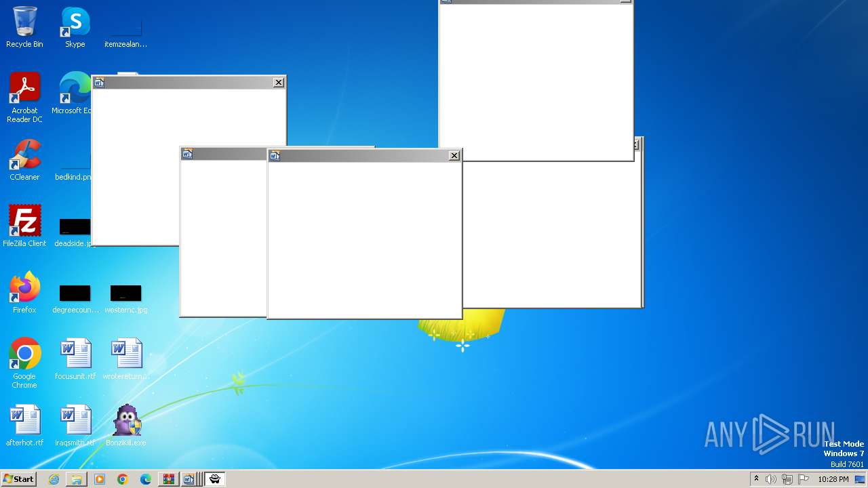Screen dimensions: 868x488
Task: Launch Skype from the desktop shortcut
Action: pos(75,28)
